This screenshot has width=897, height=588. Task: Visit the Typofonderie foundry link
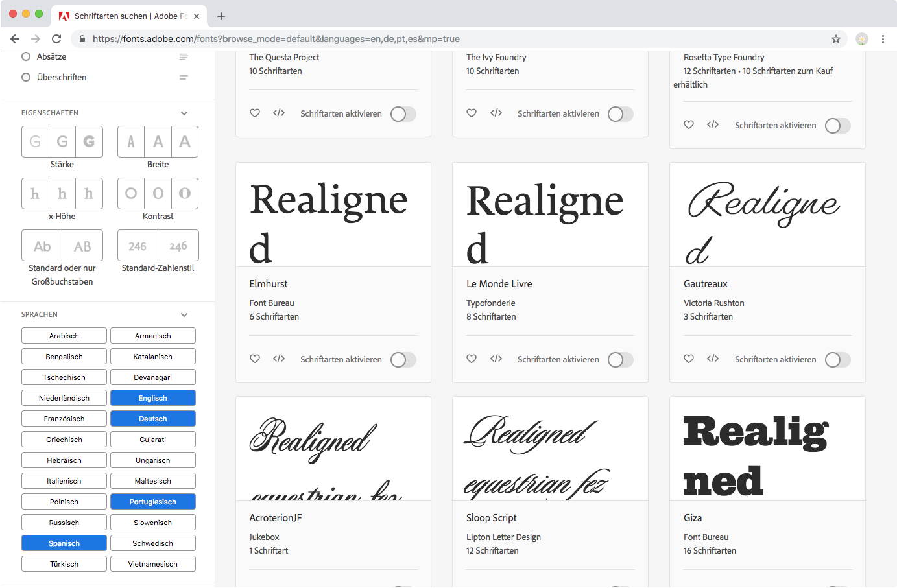[491, 303]
